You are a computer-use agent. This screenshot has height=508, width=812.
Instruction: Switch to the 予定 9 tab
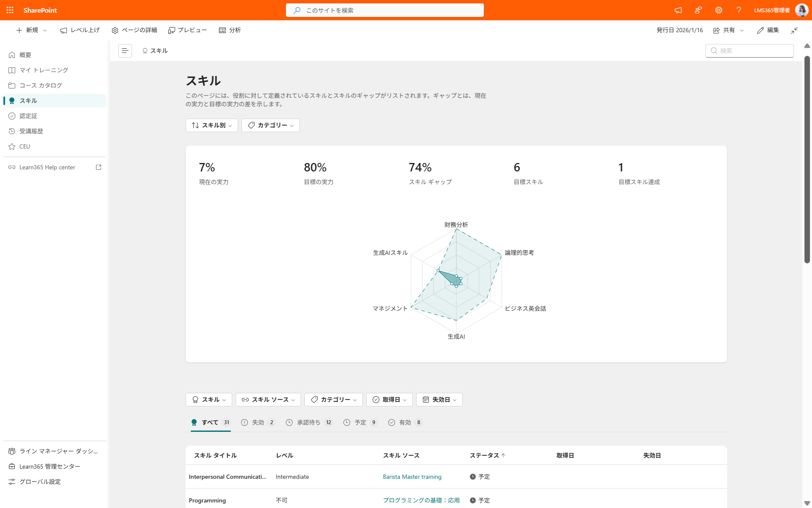360,422
